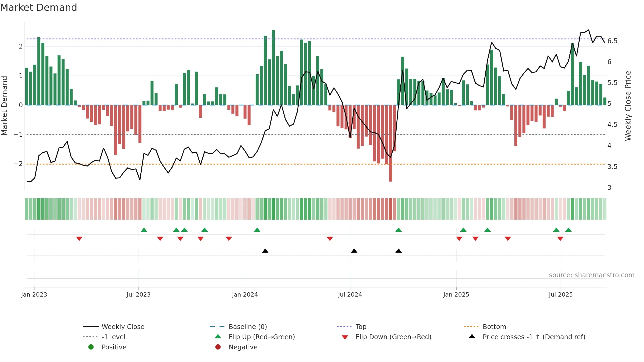
Task: Click the black price-cross marker after Jan 2024
Action: [265, 251]
